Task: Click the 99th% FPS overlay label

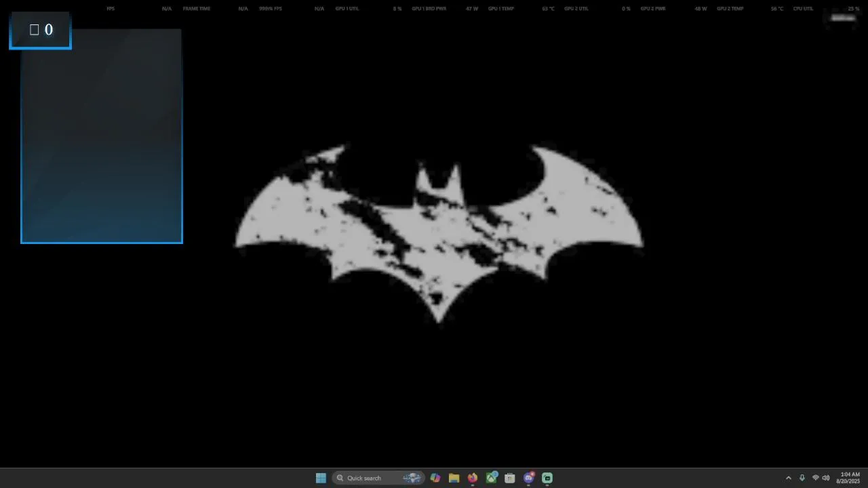Action: click(271, 9)
